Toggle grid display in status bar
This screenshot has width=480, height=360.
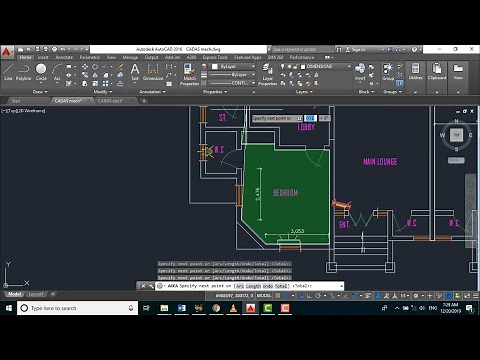point(277,296)
